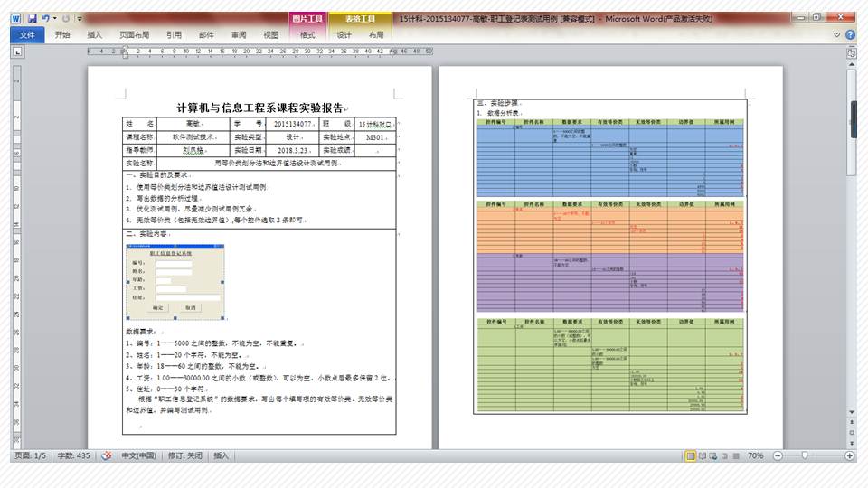Toggle the ruler display button above scrollbar
868x488 pixels.
[x=851, y=52]
